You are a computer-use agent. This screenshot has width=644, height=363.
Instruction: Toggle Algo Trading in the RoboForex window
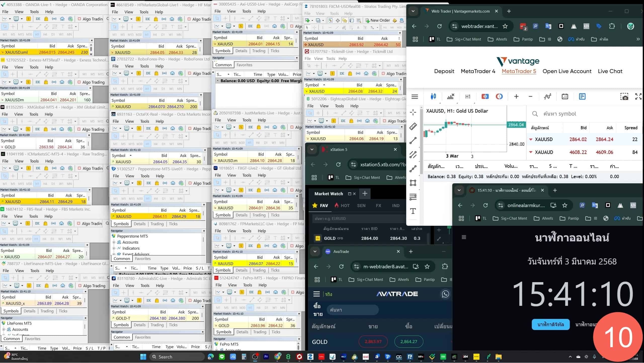pyautogui.click(x=200, y=73)
